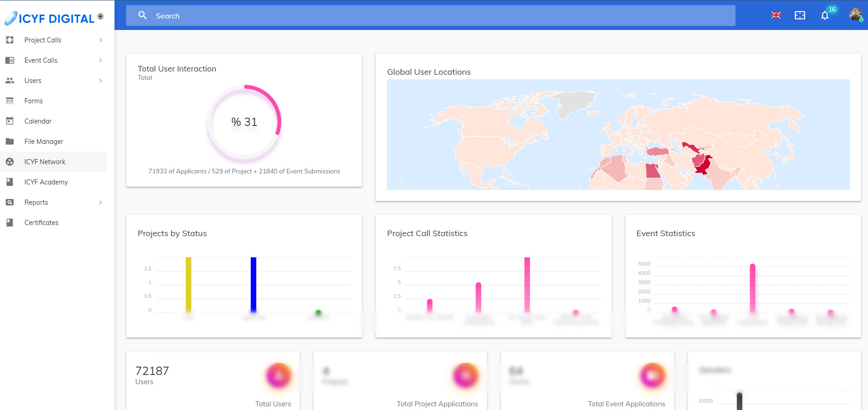
Task: Click the Event Calls sidebar icon
Action: pos(10,60)
